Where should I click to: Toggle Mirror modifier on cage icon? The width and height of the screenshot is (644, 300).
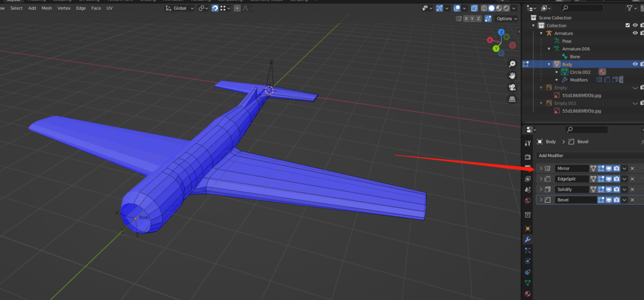(x=593, y=168)
